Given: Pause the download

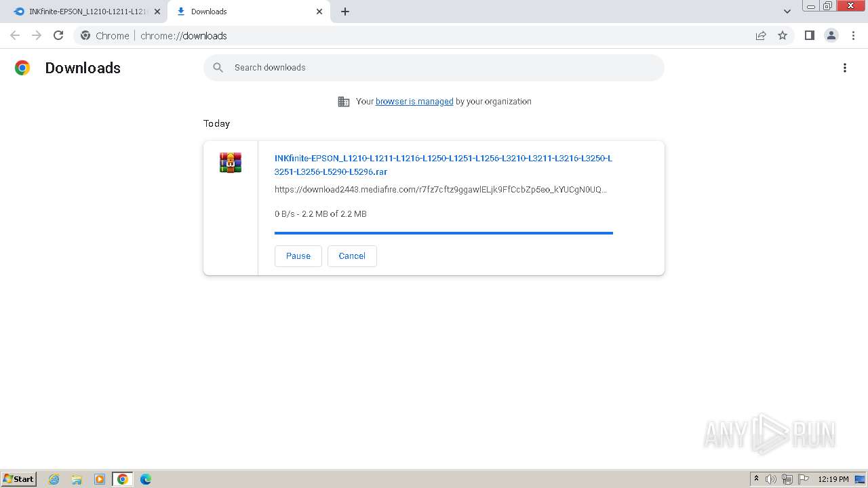Looking at the screenshot, I should pyautogui.click(x=298, y=256).
